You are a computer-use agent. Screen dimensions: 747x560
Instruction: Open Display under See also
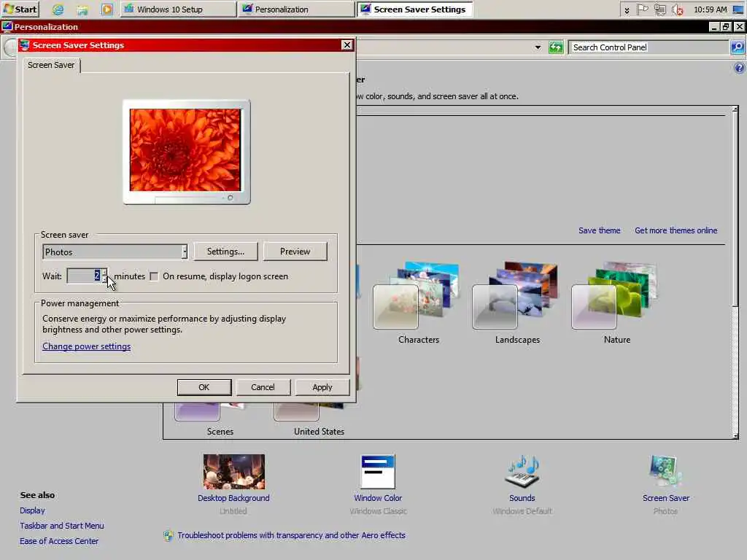(x=32, y=510)
